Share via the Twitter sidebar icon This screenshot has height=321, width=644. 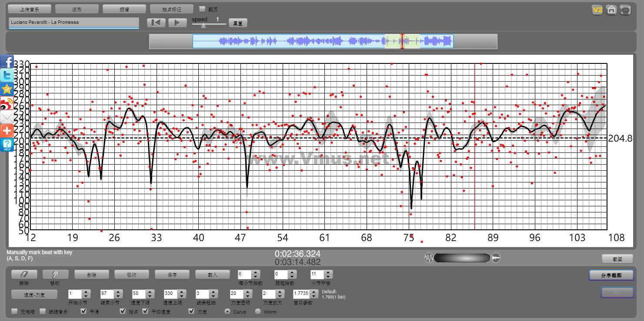pos(7,76)
